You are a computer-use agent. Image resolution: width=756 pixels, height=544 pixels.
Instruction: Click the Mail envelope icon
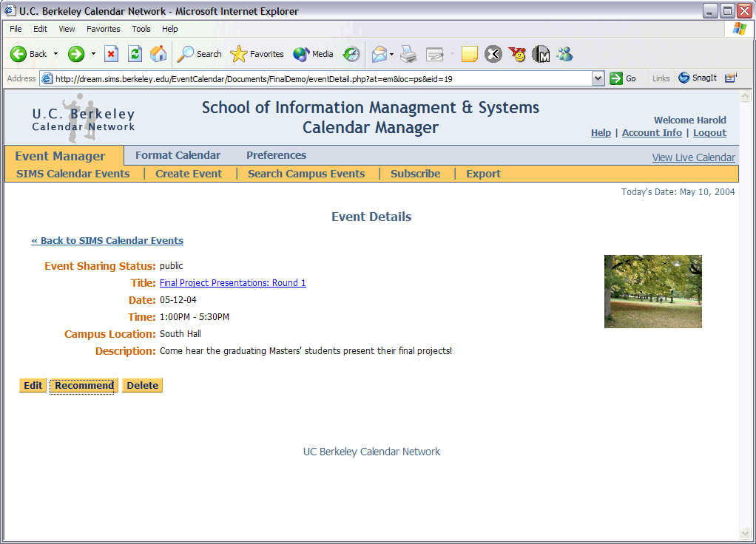point(379,54)
